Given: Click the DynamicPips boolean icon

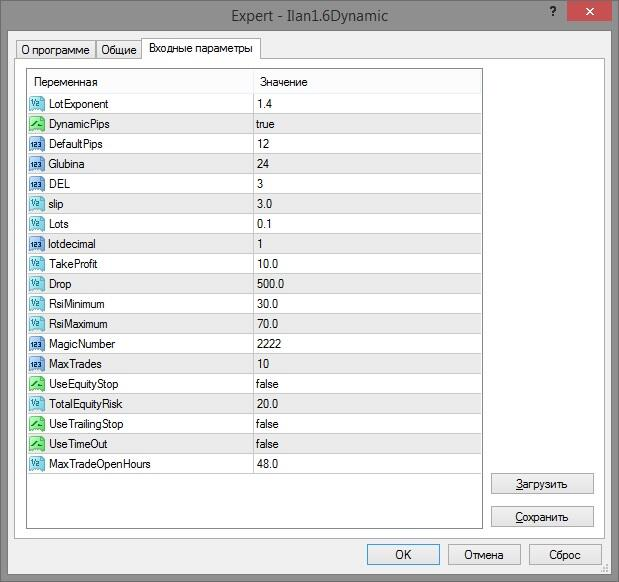Looking at the screenshot, I should [37, 124].
